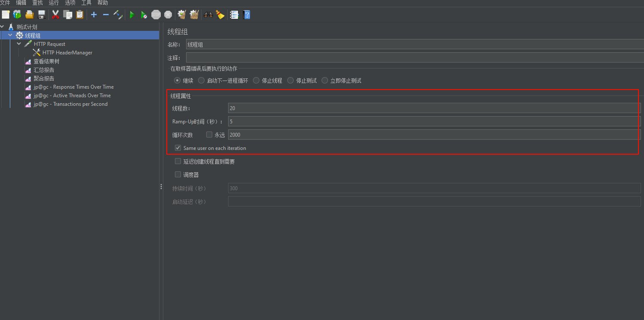The image size is (644, 320).
Task: Click the Copy toolbar icon
Action: (68, 15)
